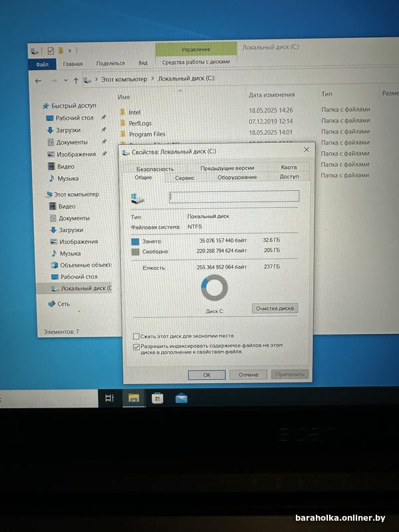This screenshot has width=399, height=532.
Task: Open the Оборудование tab
Action: tap(237, 177)
